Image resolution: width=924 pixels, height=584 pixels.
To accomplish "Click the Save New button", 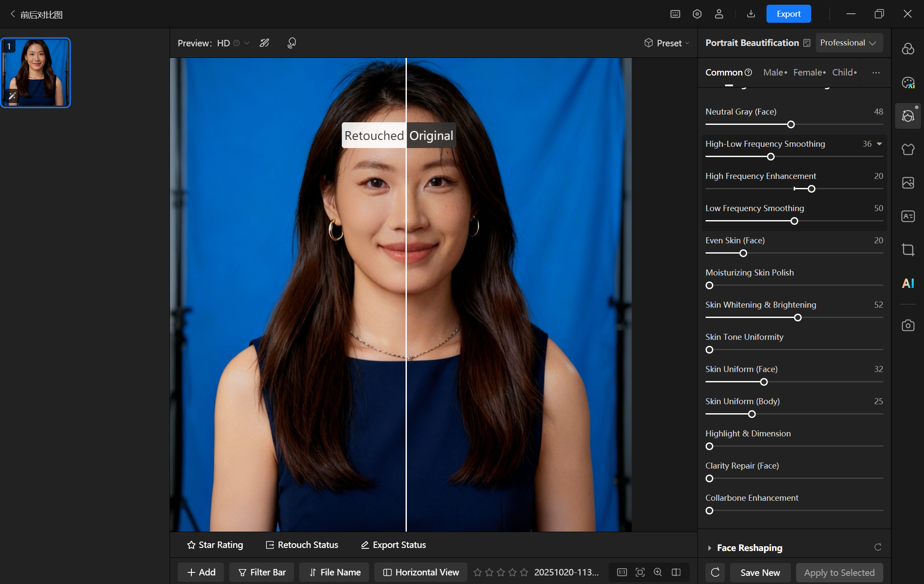I will tap(760, 572).
